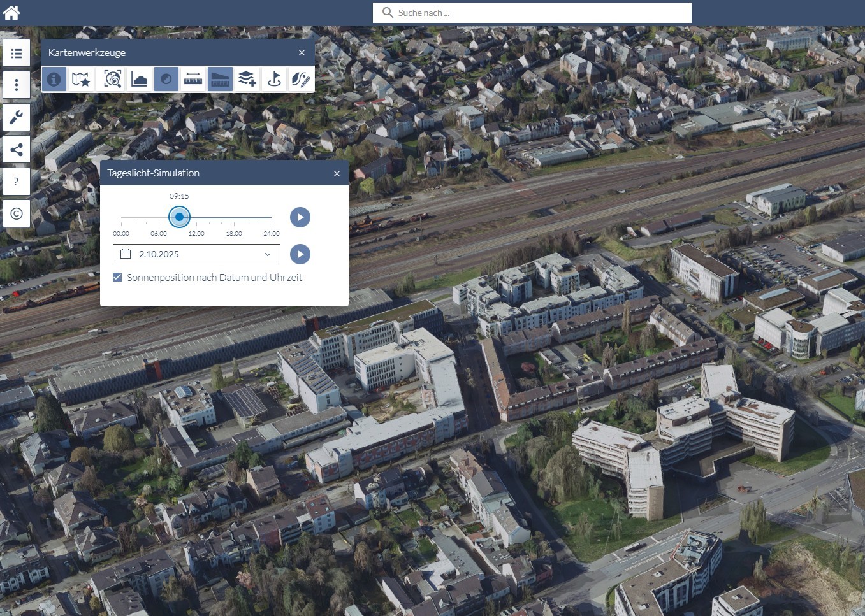Open the help panel
This screenshot has width=865, height=616.
pyautogui.click(x=16, y=182)
